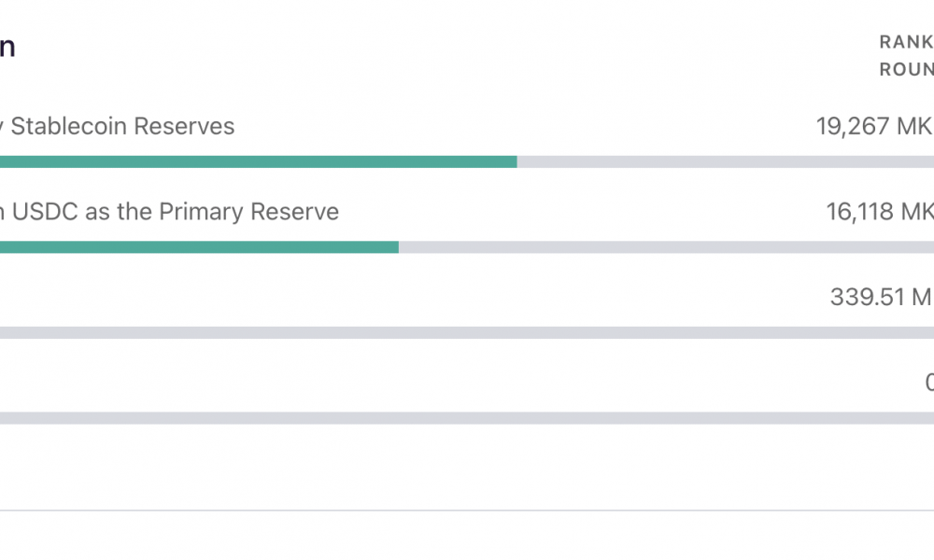Click gray unfilled part of Stablecoin Reserves bar
The height and width of the screenshot is (560, 934).
[x=726, y=161]
